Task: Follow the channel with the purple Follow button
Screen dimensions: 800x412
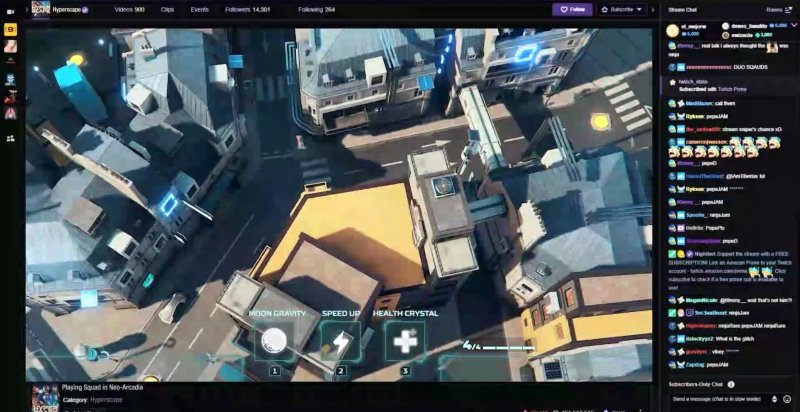Action: tap(572, 9)
